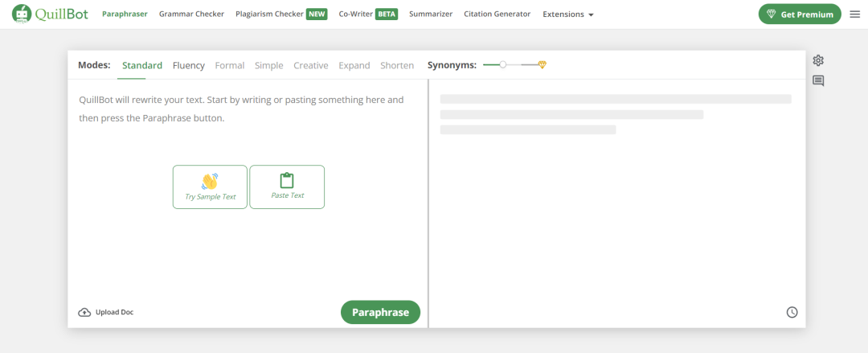868x353 pixels.
Task: Switch to Simple mode
Action: pyautogui.click(x=269, y=65)
